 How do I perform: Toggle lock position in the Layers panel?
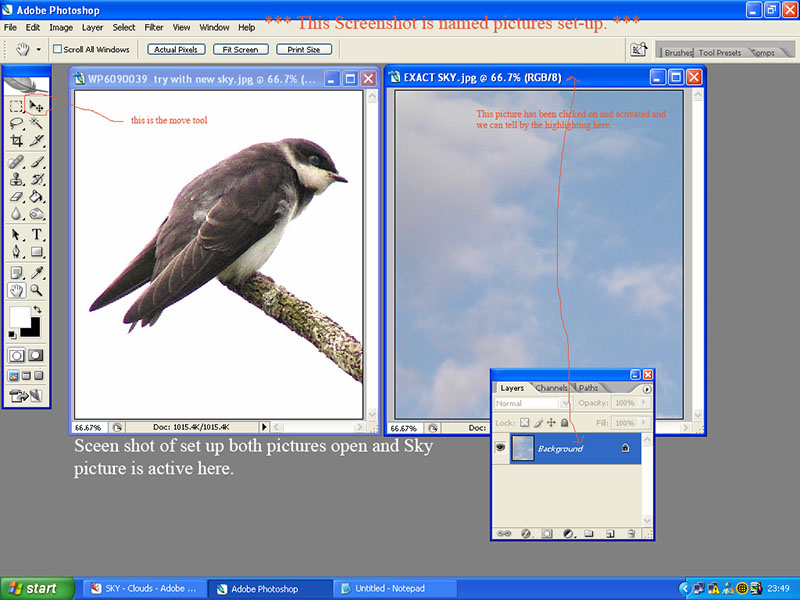tap(551, 422)
